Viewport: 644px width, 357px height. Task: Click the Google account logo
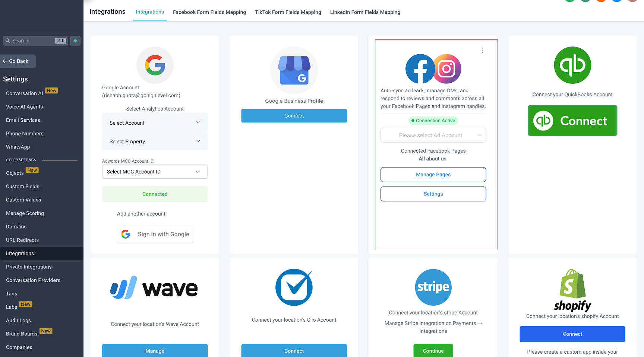pyautogui.click(x=155, y=65)
